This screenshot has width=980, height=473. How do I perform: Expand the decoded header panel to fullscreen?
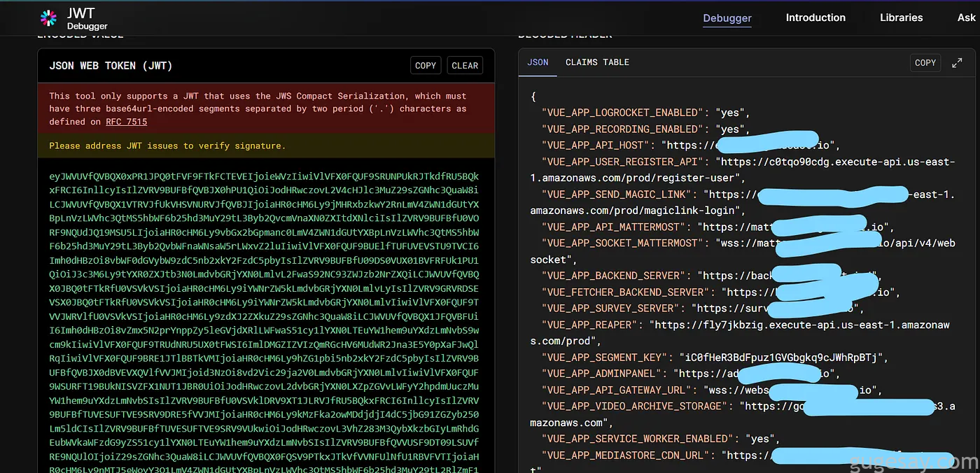click(x=957, y=63)
